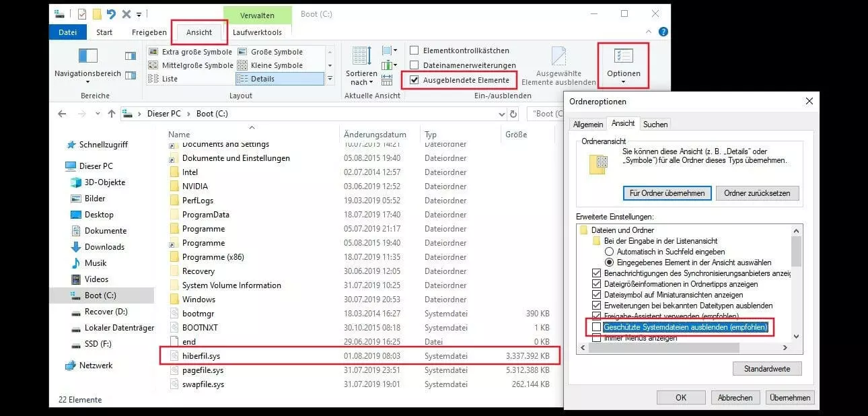This screenshot has height=416, width=868.
Task: Enable Geschützte Systemdateien ausblenden checkbox
Action: (597, 327)
